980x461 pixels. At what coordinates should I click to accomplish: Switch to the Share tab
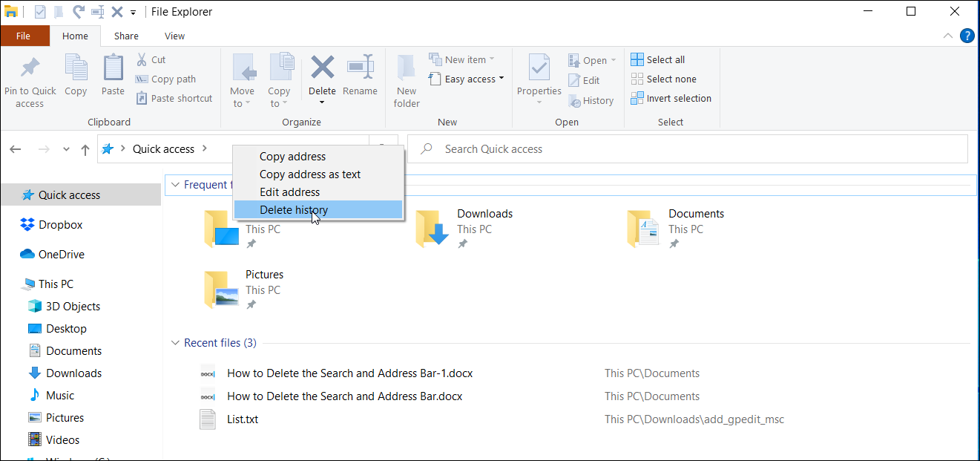(x=126, y=36)
